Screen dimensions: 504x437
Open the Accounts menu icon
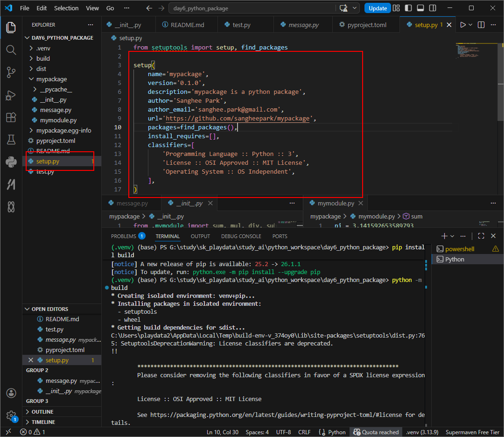click(x=11, y=393)
